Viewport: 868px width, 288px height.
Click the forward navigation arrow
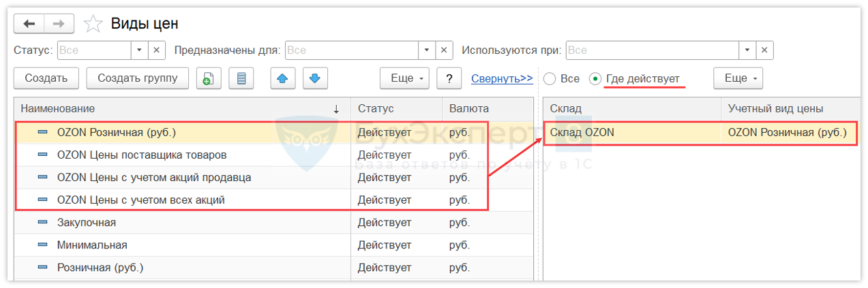pyautogui.click(x=59, y=24)
